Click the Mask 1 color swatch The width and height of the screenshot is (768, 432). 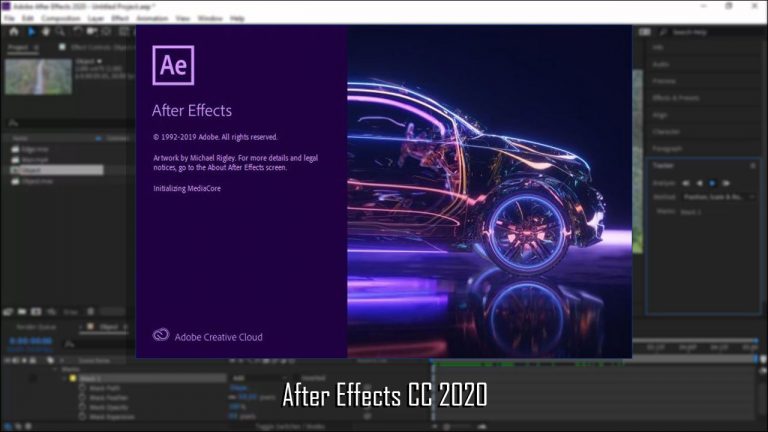pos(74,378)
